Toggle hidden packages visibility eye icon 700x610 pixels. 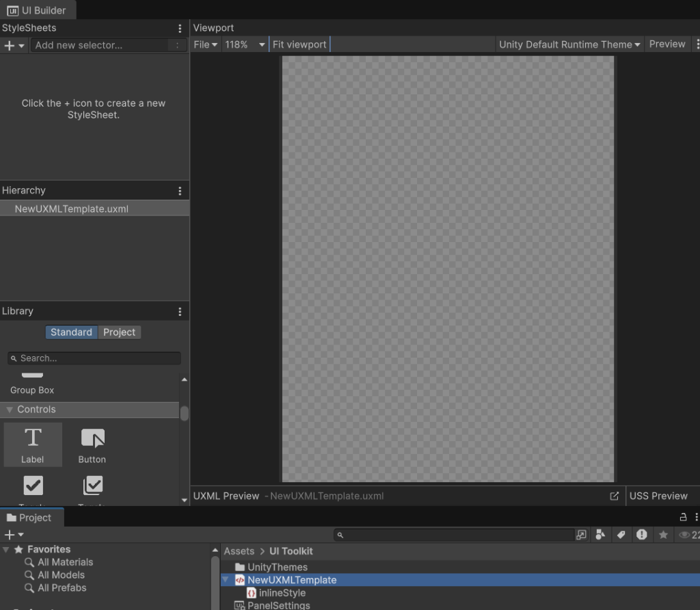coord(685,535)
